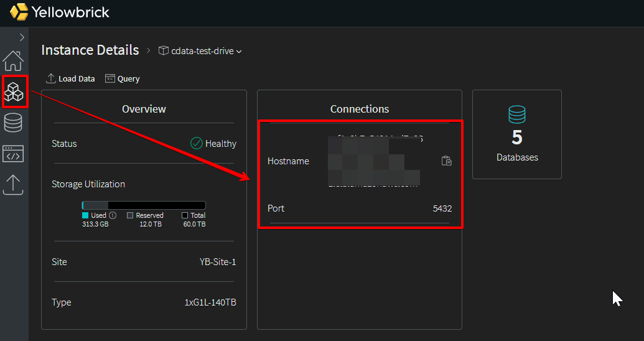Click the Port label

coord(276,208)
